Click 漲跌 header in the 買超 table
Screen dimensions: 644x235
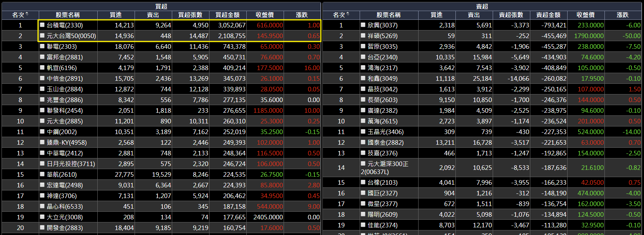coord(302,14)
